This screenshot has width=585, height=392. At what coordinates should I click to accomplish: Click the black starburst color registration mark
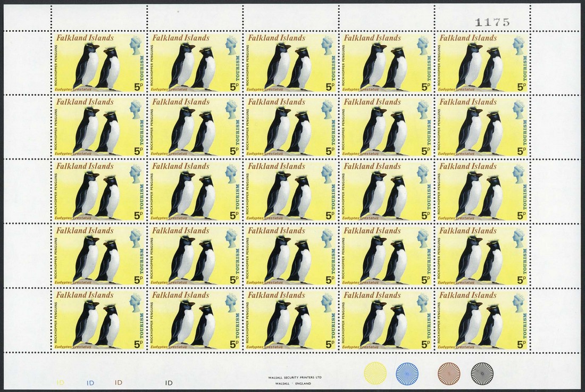point(482,374)
